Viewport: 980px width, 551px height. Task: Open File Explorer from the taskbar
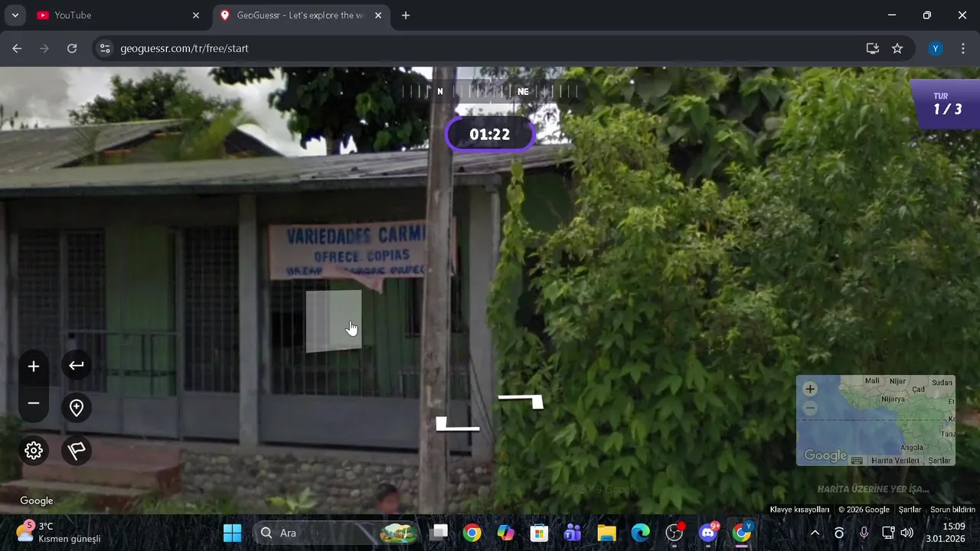[606, 533]
